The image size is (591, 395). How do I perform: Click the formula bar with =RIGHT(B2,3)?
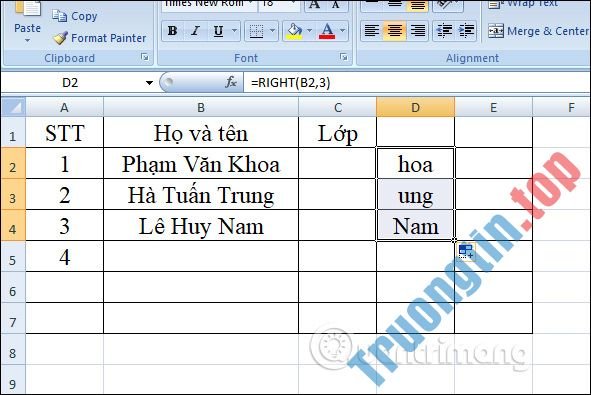(x=417, y=83)
